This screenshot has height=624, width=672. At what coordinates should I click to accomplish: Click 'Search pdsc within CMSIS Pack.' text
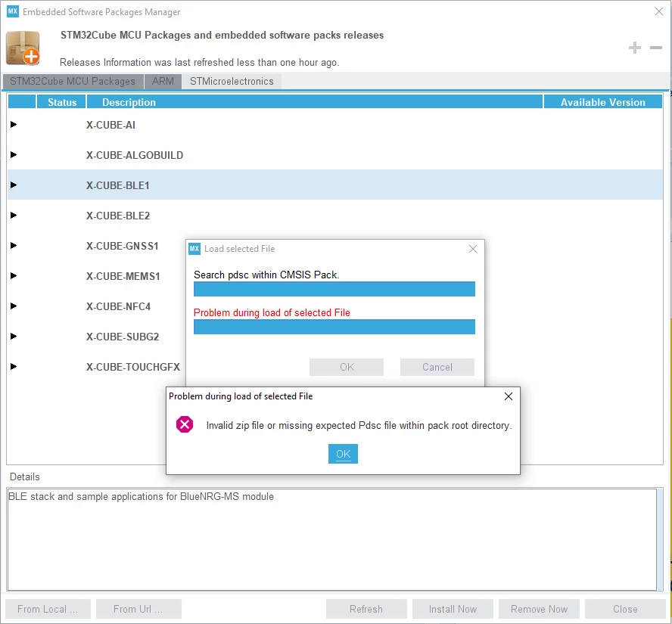[x=266, y=275]
